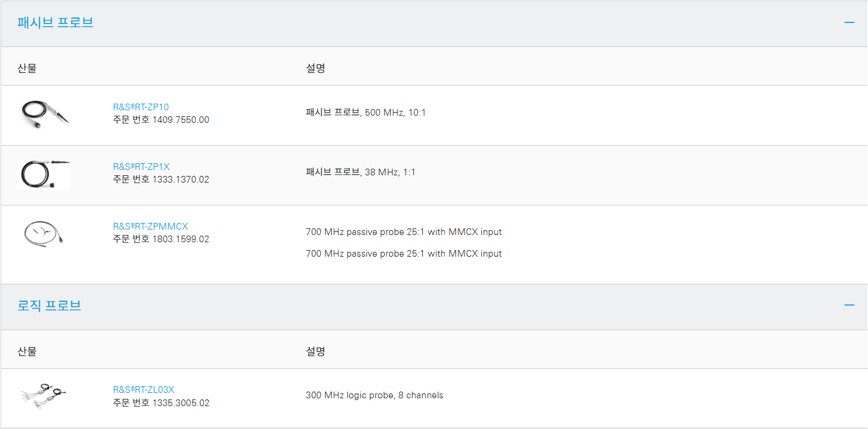Click the 패시브 프로브 section heading
Viewport: 868px width, 429px height.
[55, 23]
